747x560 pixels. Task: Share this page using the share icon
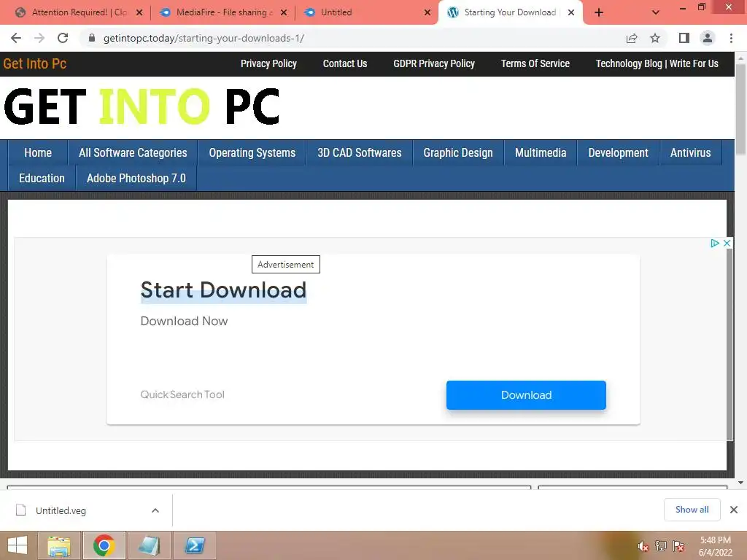coord(632,38)
